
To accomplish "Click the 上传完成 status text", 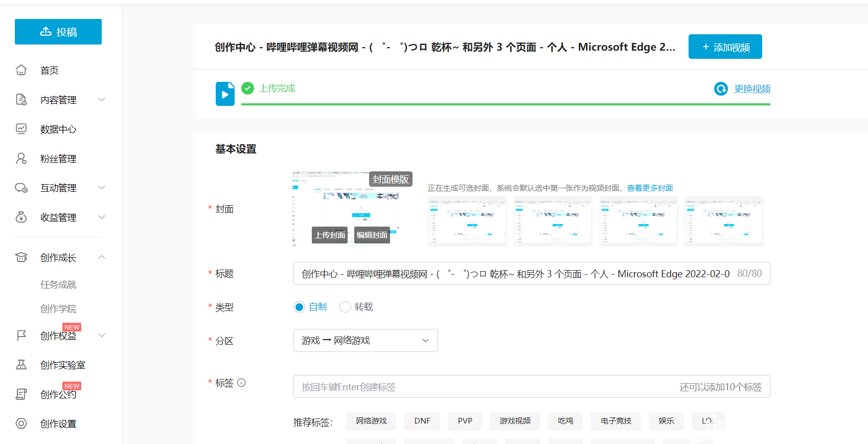I will click(277, 88).
